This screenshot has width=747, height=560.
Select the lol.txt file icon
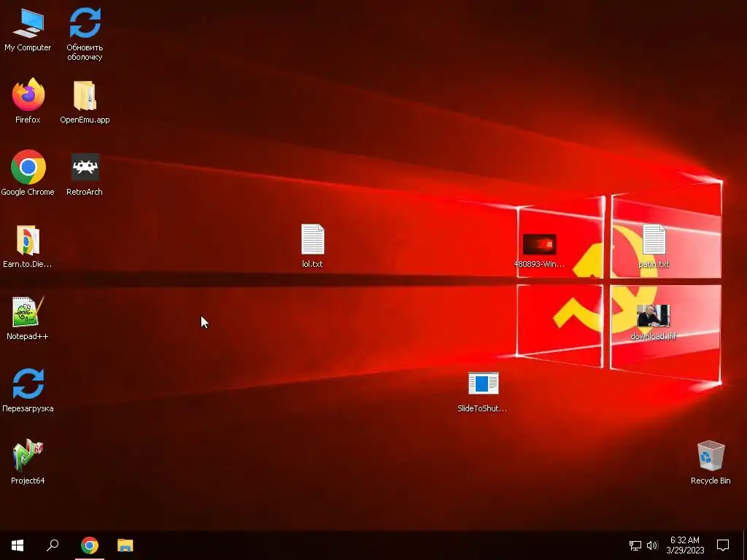tap(312, 239)
